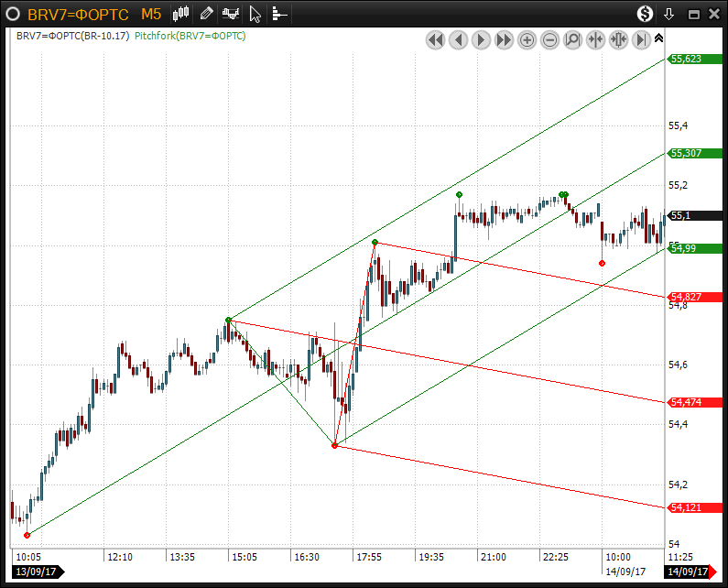Image resolution: width=728 pixels, height=588 pixels.
Task: Click the magnifier zoom area button
Action: click(x=573, y=39)
